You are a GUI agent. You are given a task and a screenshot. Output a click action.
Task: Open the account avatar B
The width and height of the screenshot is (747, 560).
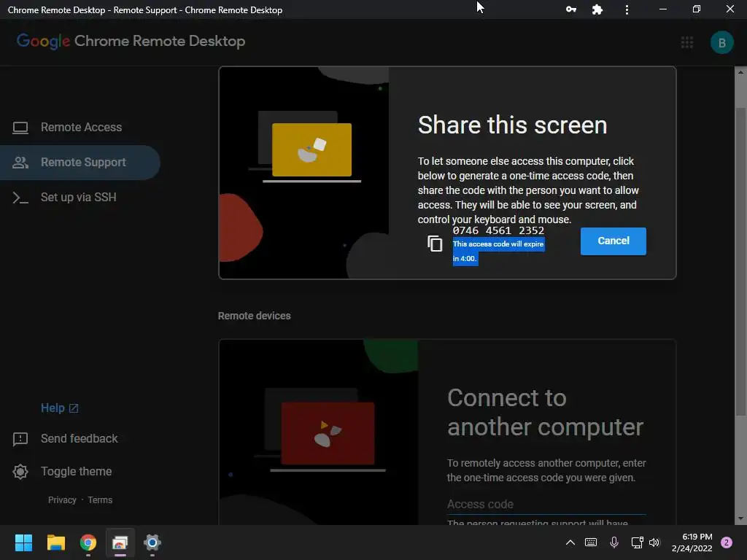pos(721,42)
